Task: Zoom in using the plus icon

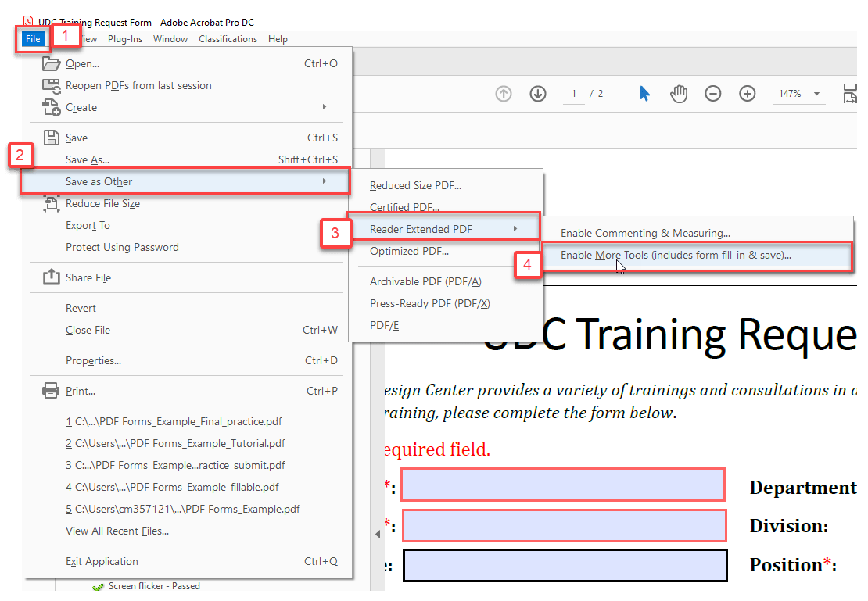Action: [x=747, y=93]
